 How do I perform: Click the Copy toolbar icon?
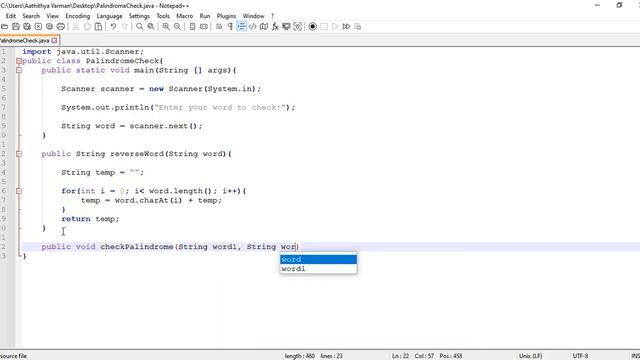pos(87,27)
